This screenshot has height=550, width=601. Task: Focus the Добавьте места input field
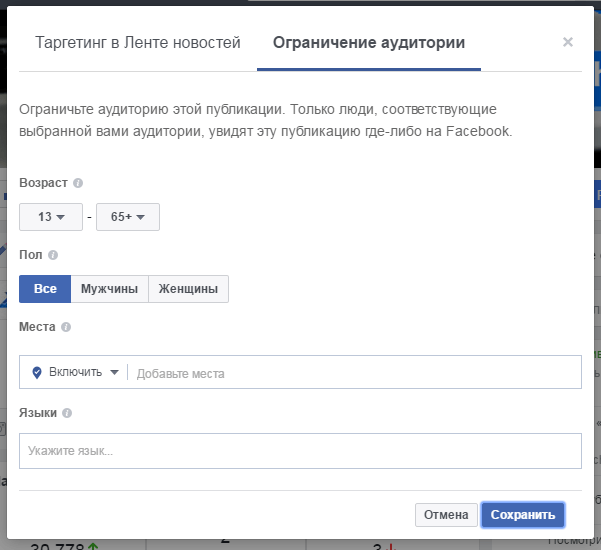coord(356,373)
